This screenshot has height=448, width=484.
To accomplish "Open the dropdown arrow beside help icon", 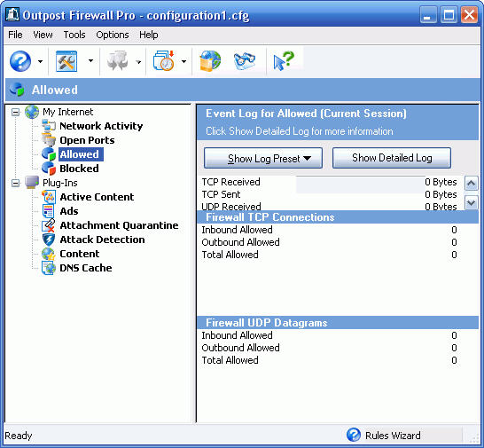I will point(40,61).
